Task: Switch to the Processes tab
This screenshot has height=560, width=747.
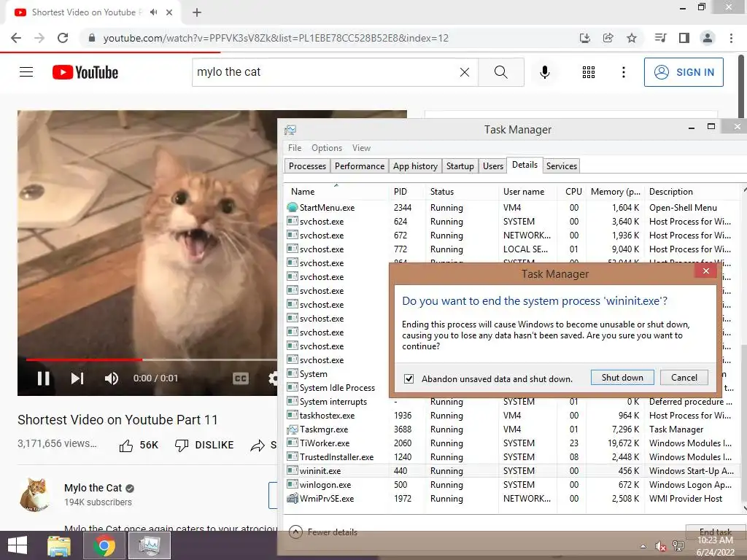Action: click(307, 166)
